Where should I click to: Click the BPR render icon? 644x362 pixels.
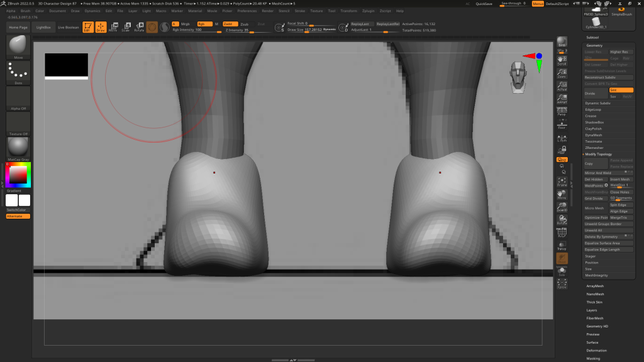coord(562,43)
